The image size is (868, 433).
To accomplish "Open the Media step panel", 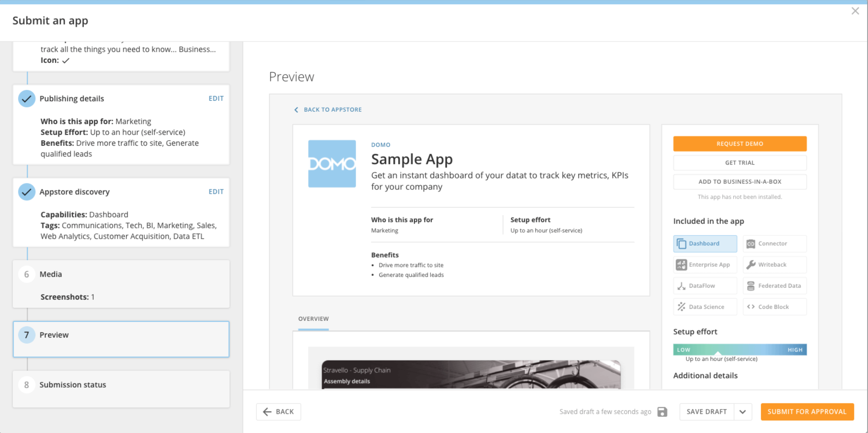I will click(121, 284).
